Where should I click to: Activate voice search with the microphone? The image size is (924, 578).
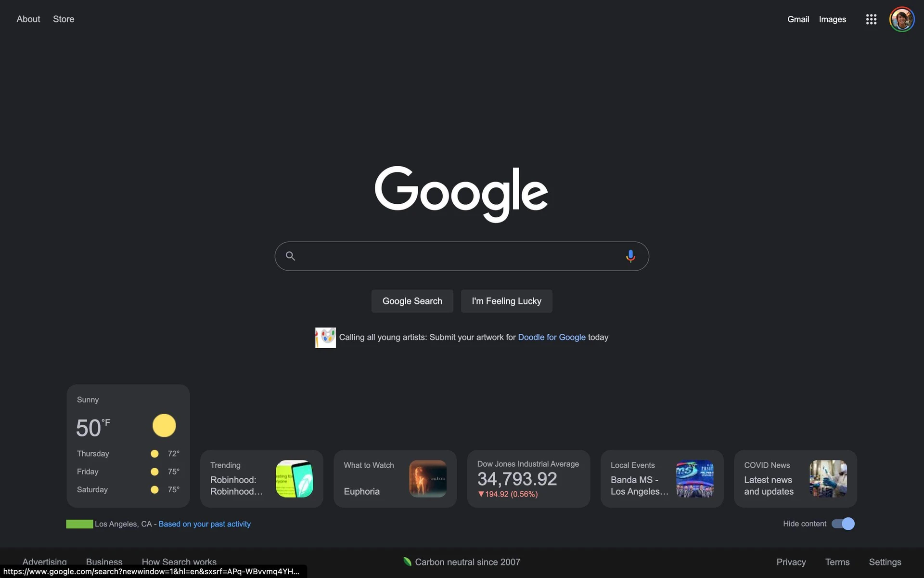coord(630,256)
